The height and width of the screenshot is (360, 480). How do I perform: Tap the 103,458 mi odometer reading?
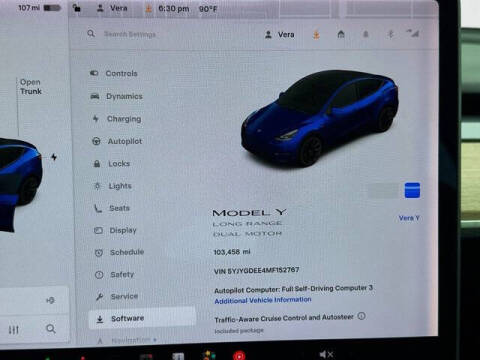232,252
